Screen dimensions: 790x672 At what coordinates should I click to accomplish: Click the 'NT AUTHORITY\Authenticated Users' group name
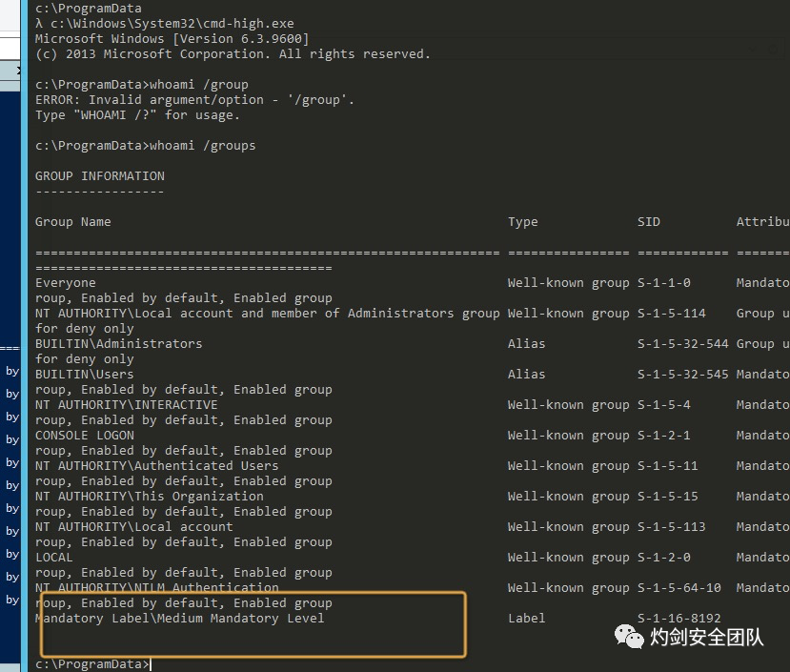click(156, 466)
